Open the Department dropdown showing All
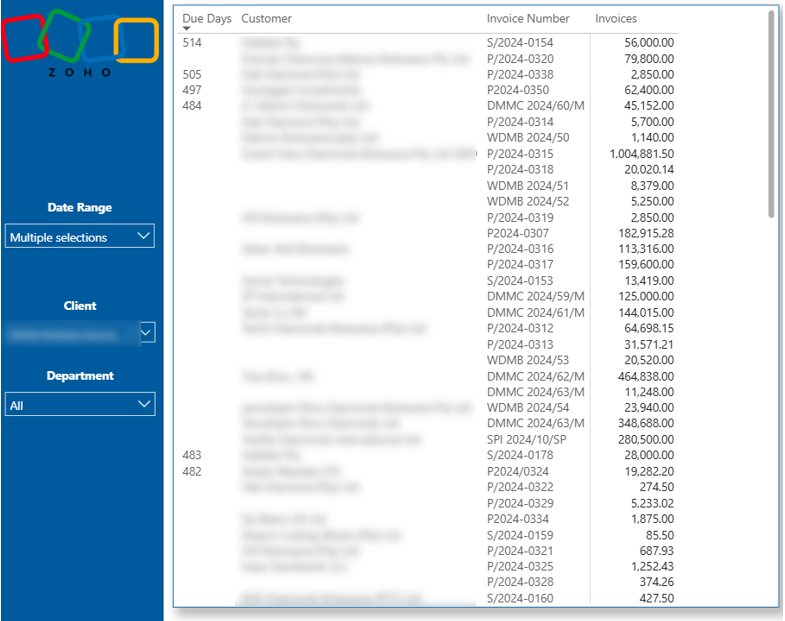The width and height of the screenshot is (785, 621). pyautogui.click(x=80, y=404)
